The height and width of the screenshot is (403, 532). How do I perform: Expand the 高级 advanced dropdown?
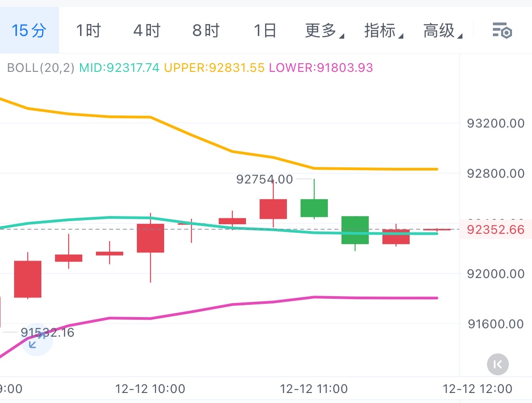pyautogui.click(x=442, y=31)
